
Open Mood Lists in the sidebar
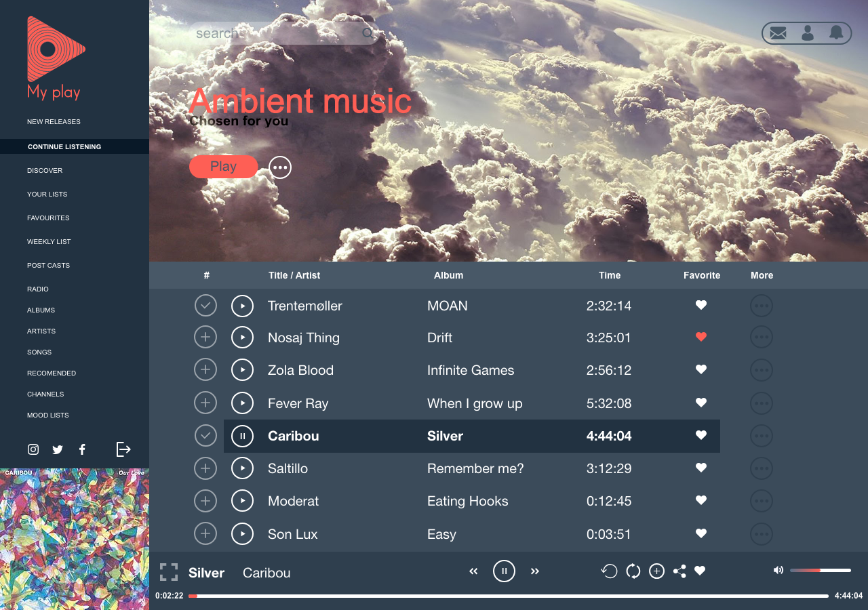[x=48, y=415]
